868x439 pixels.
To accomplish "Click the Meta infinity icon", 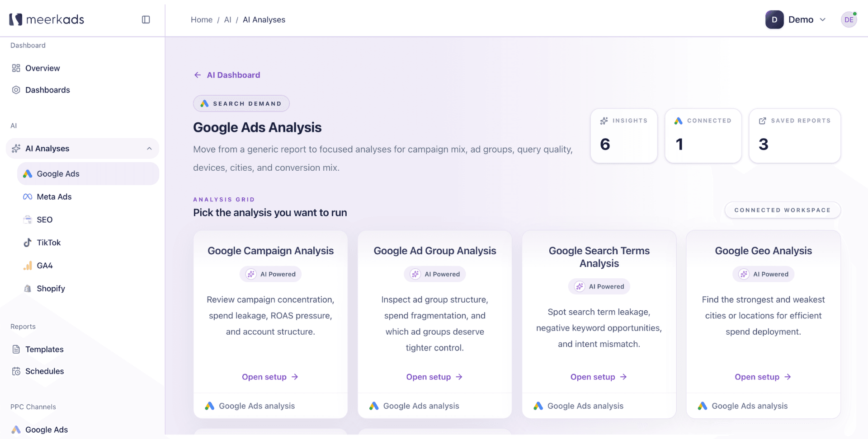I will 28,197.
